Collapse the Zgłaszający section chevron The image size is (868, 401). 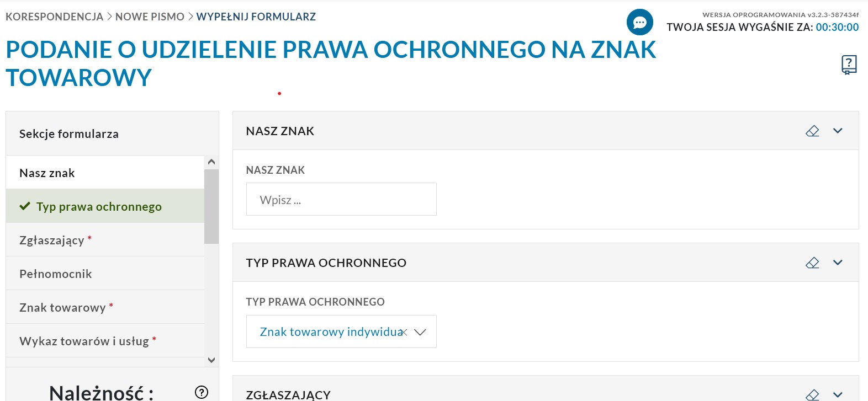point(838,394)
